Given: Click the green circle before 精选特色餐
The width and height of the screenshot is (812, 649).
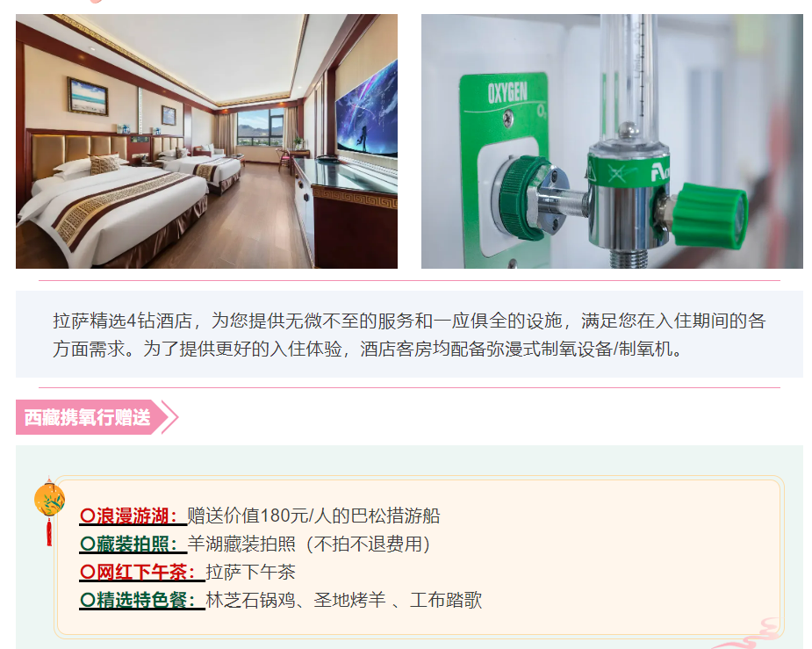Looking at the screenshot, I should point(87,600).
